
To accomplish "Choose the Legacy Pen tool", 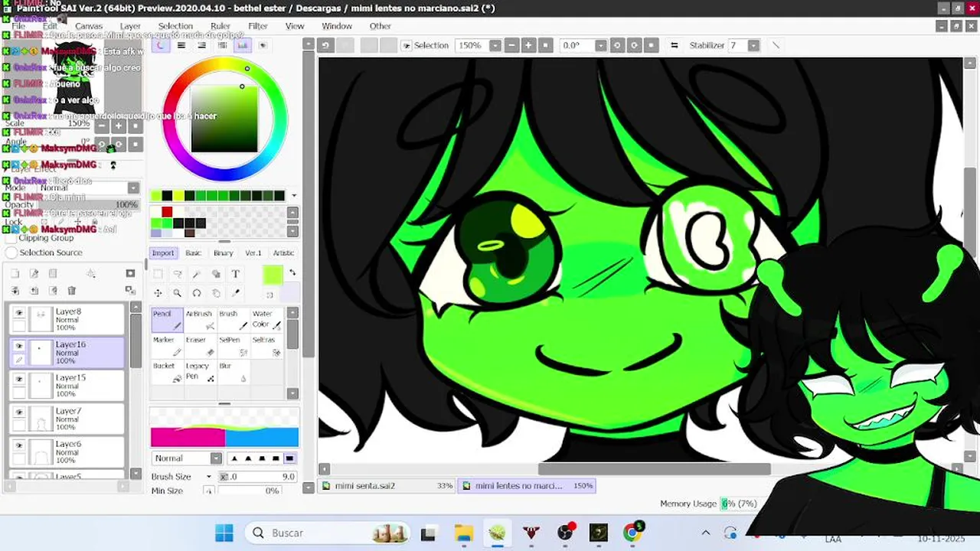I will pyautogui.click(x=200, y=372).
